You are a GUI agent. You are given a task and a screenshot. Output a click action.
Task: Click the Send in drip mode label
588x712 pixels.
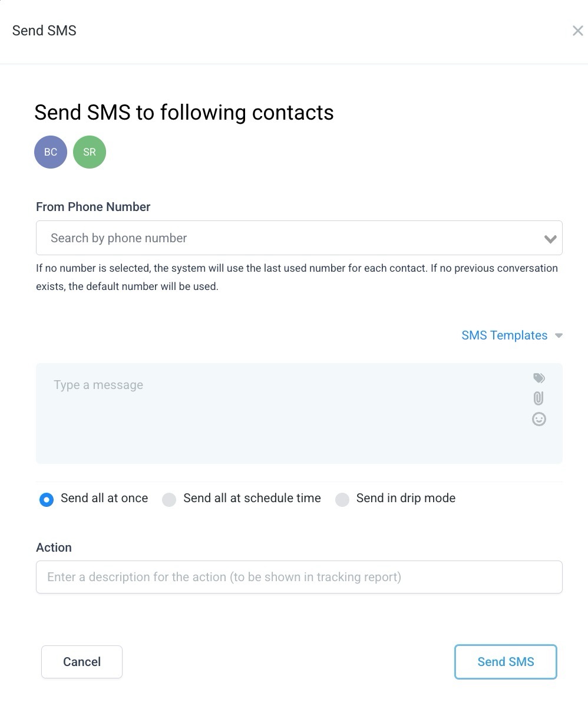pyautogui.click(x=406, y=498)
